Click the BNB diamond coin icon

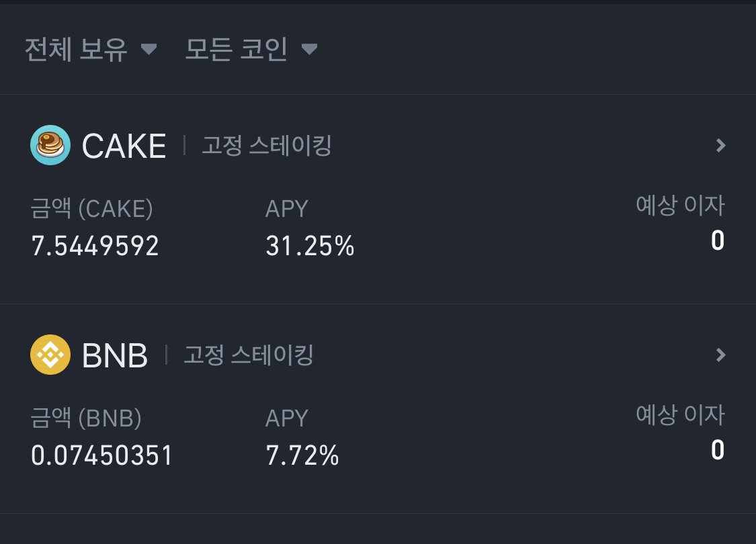click(x=50, y=355)
